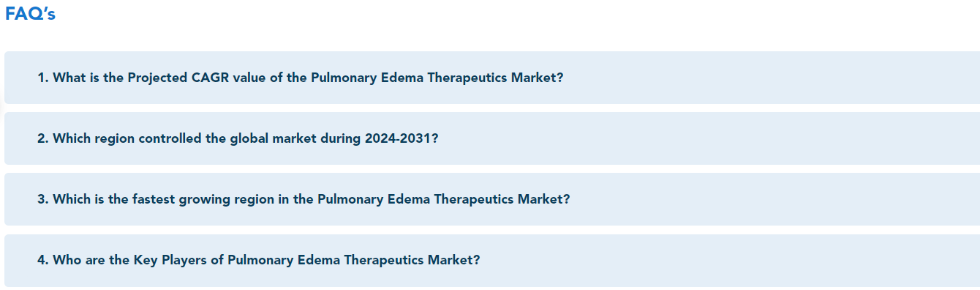Open FAQ item number 3
This screenshot has width=980, height=290.
[491, 199]
